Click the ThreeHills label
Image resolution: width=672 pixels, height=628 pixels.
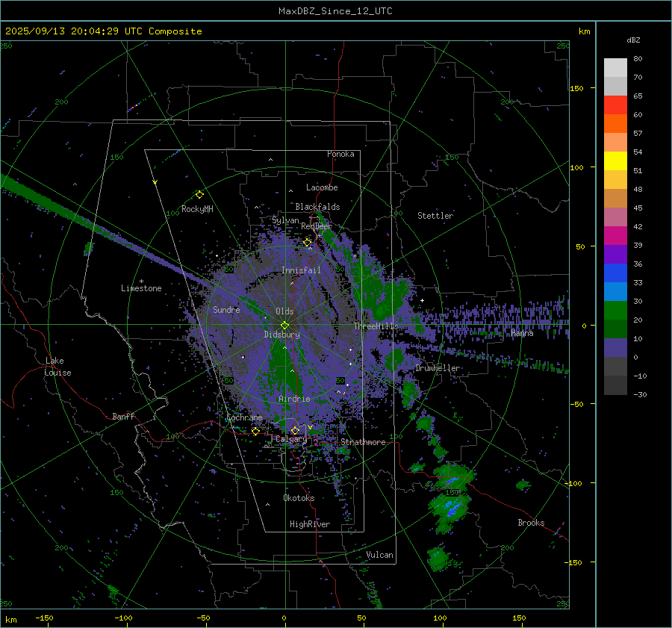point(376,326)
